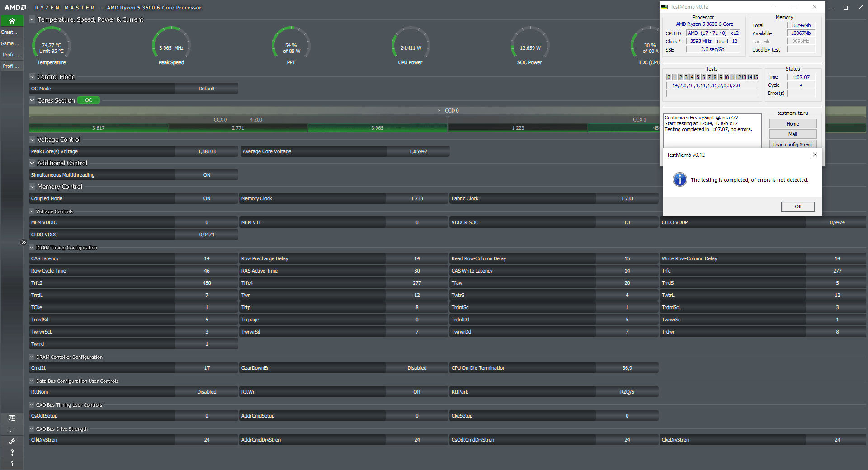This screenshot has height=470, width=868.
Task: Click the VDDCR SOC value 1,1
Action: coord(627,222)
